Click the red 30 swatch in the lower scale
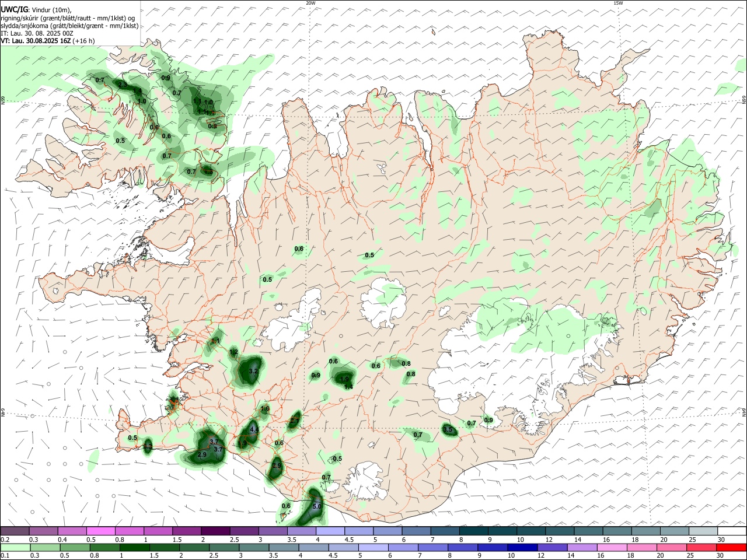Viewport: 747px width, 560px height. coord(731,548)
